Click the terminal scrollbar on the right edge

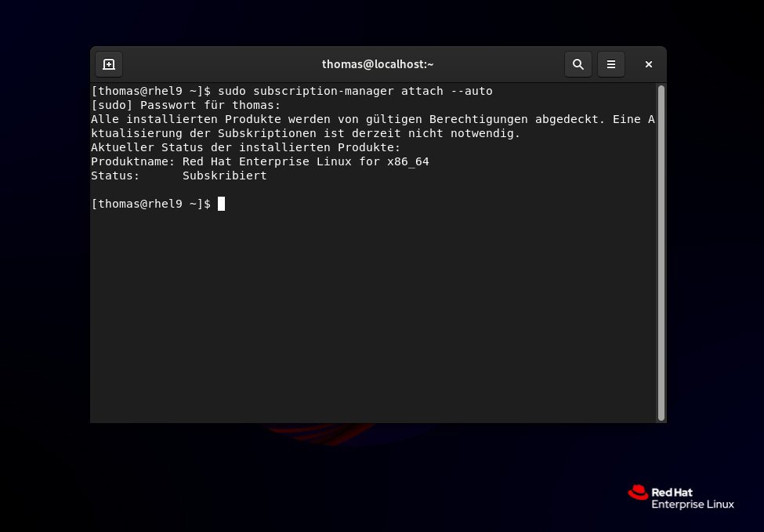pos(661,251)
